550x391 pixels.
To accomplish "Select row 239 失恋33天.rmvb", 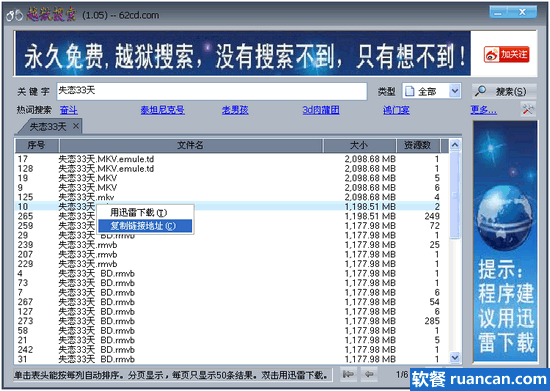I will pyautogui.click(x=232, y=245).
